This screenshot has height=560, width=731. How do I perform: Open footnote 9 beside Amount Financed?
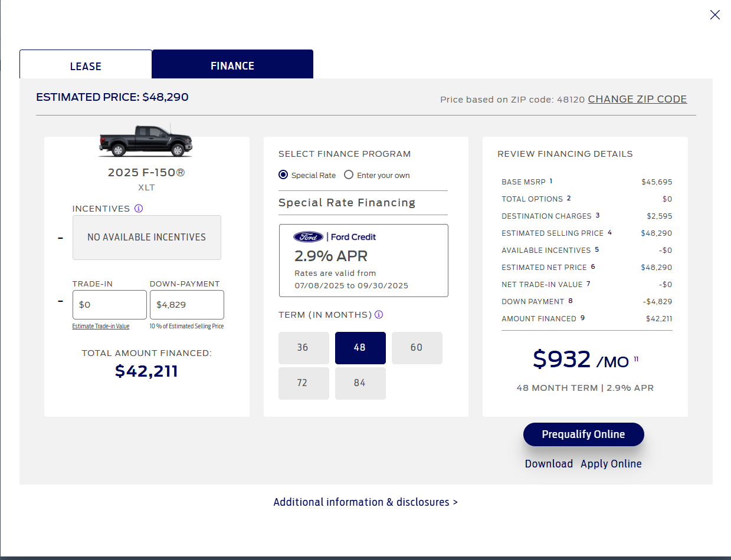(x=582, y=318)
